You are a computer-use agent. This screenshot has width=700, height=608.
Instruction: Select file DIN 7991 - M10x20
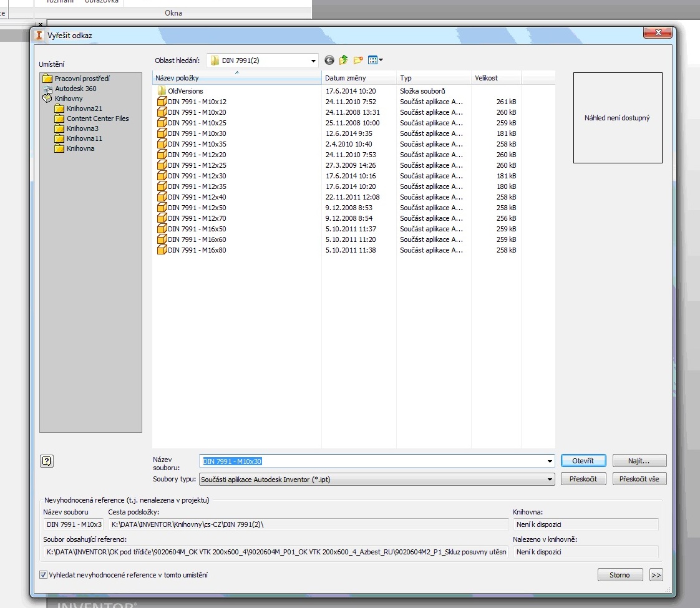point(192,112)
